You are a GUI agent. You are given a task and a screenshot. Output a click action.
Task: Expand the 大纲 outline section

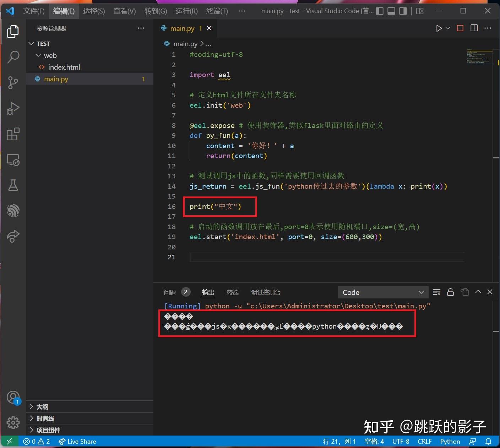click(90, 407)
